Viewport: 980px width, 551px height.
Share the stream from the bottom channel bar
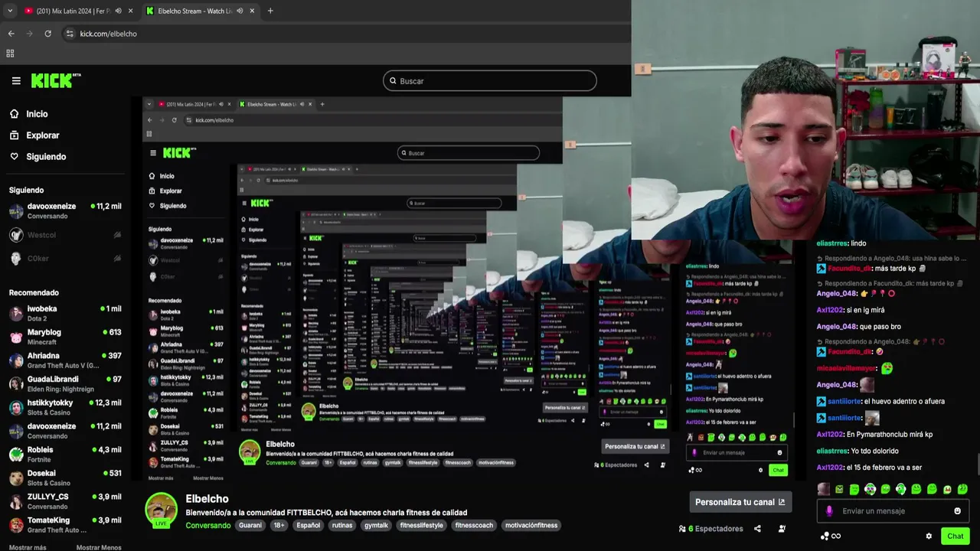(x=757, y=529)
